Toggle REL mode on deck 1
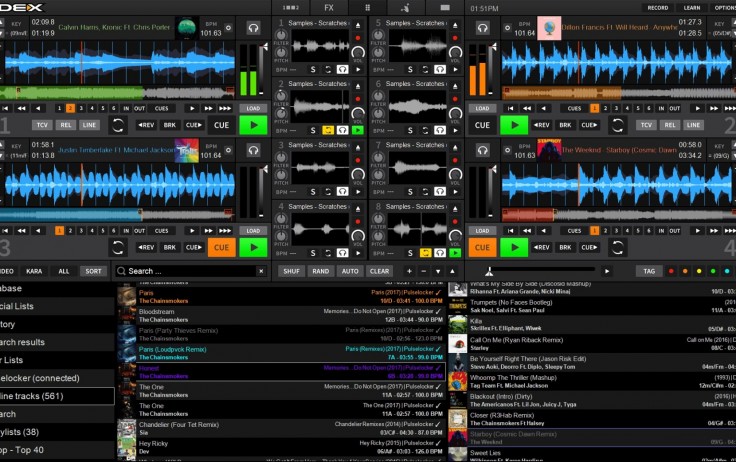Image resolution: width=736 pixels, height=462 pixels. click(66, 125)
